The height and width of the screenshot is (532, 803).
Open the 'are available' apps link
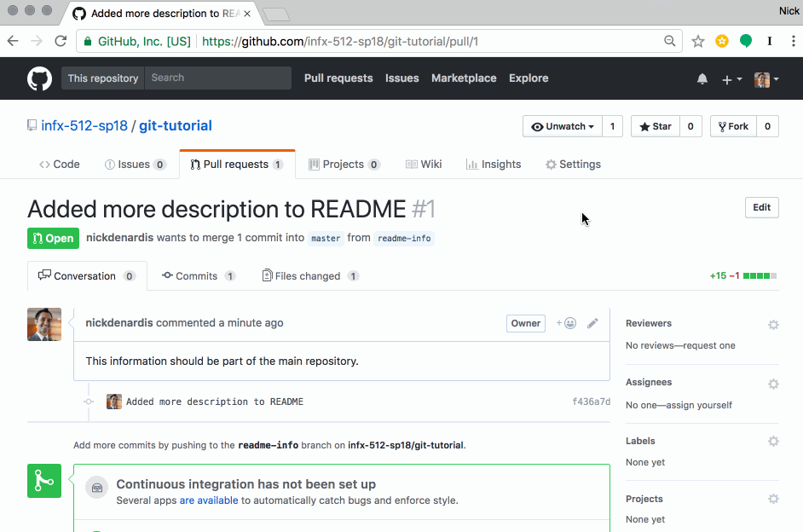209,499
